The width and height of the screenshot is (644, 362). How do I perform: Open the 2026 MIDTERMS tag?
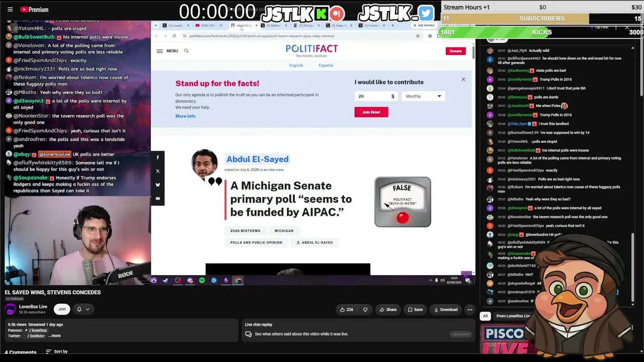[x=246, y=231]
